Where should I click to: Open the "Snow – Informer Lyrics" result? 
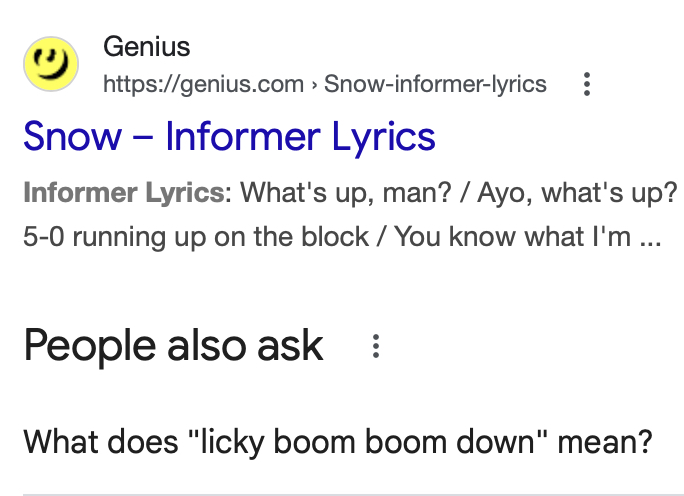(229, 136)
